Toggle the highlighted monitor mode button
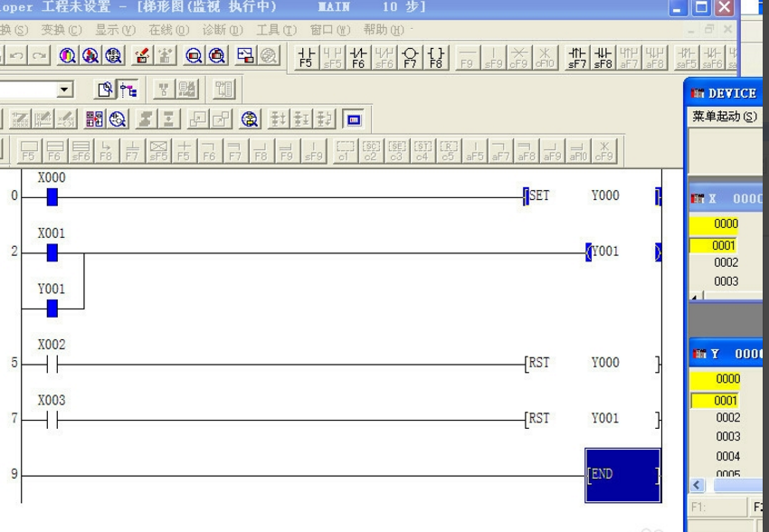The height and width of the screenshot is (532, 769). coord(353,119)
